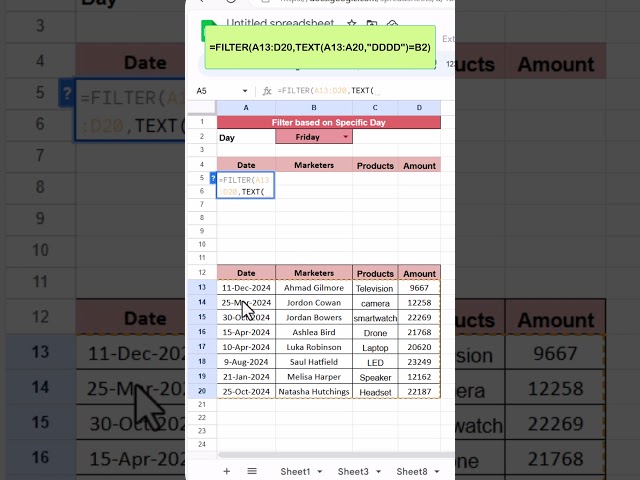Click the horizontal scrollbar below the grid
The height and width of the screenshot is (480, 640).
coord(335,455)
